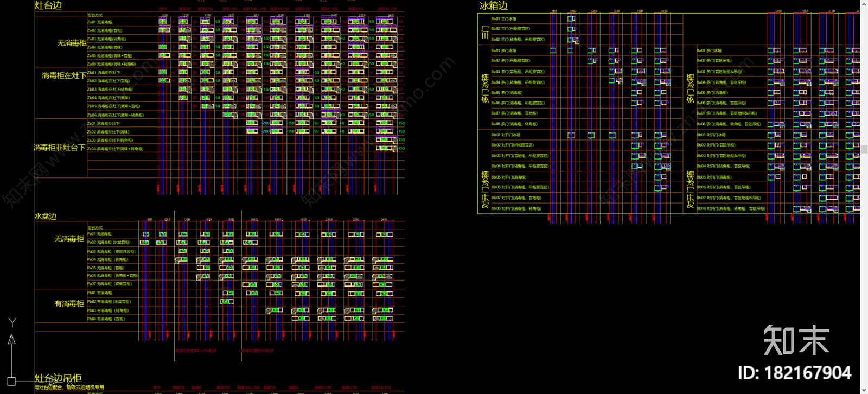This screenshot has width=868, height=394.
Task: Click the Bb02 对开门(盲区吊柜) row label
Action: point(716,145)
